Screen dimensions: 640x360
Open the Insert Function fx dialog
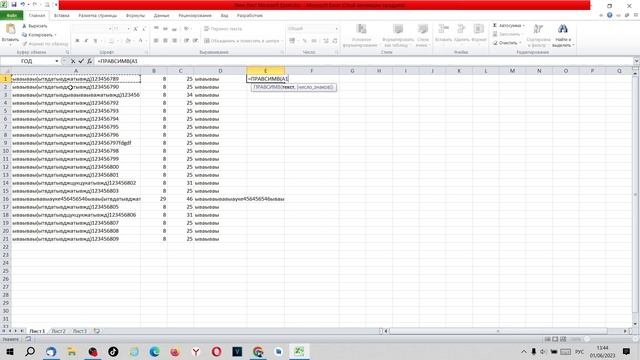89,61
